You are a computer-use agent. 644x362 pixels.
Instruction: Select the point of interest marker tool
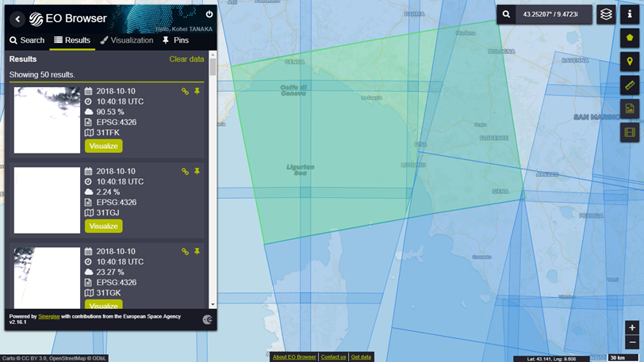630,62
